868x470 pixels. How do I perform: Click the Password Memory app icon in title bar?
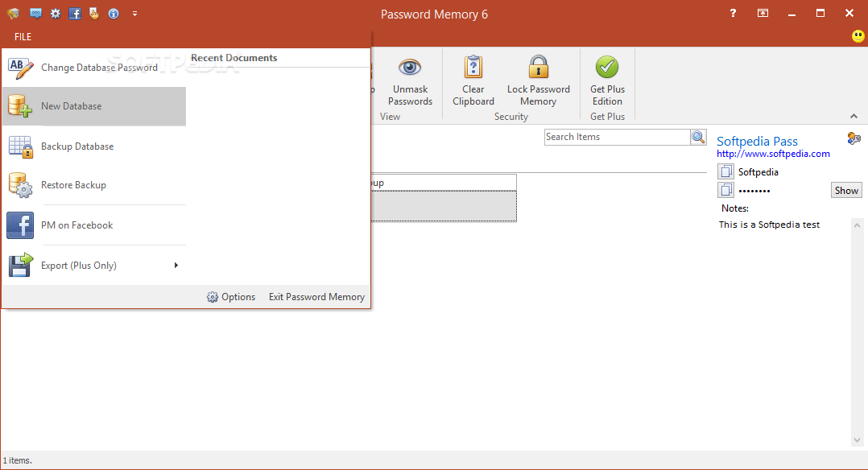(13, 14)
